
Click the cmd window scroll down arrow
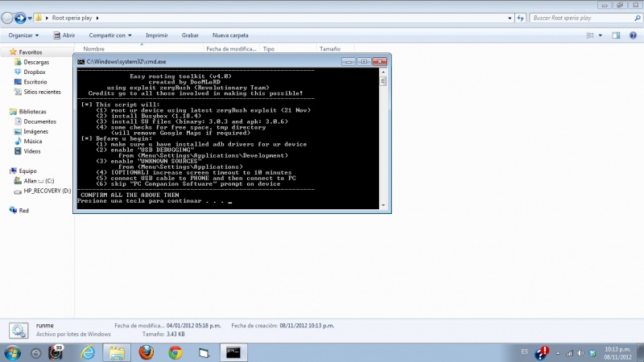click(x=383, y=205)
